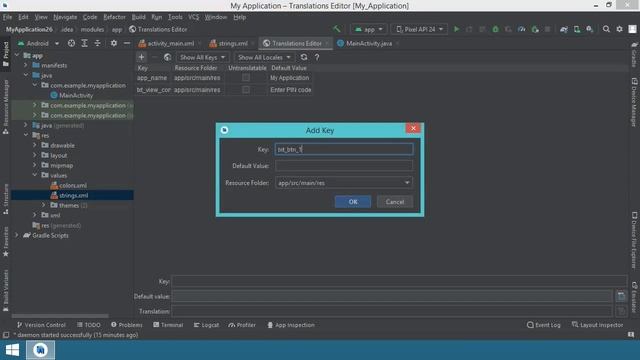Close the Add Key dialog

[413, 128]
